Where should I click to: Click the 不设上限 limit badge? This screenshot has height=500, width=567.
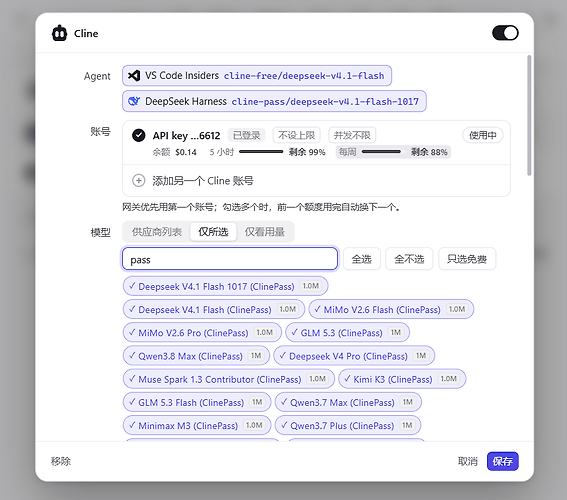[x=297, y=135]
